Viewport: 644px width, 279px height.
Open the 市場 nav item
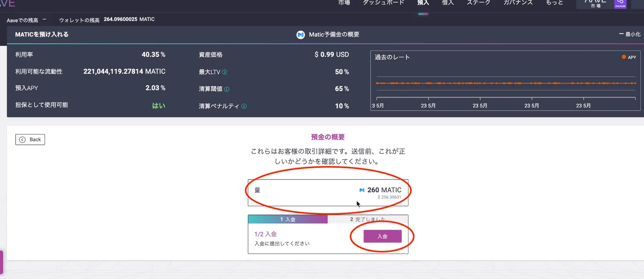[x=344, y=2]
